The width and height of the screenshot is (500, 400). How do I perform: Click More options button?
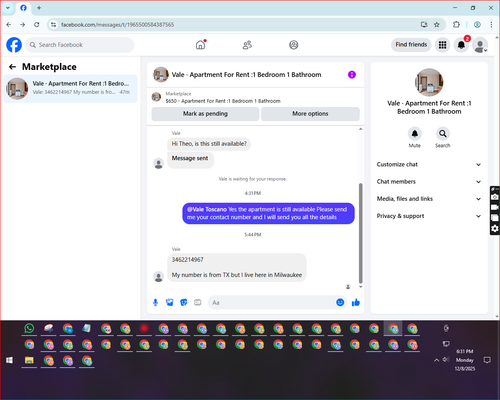(x=310, y=114)
